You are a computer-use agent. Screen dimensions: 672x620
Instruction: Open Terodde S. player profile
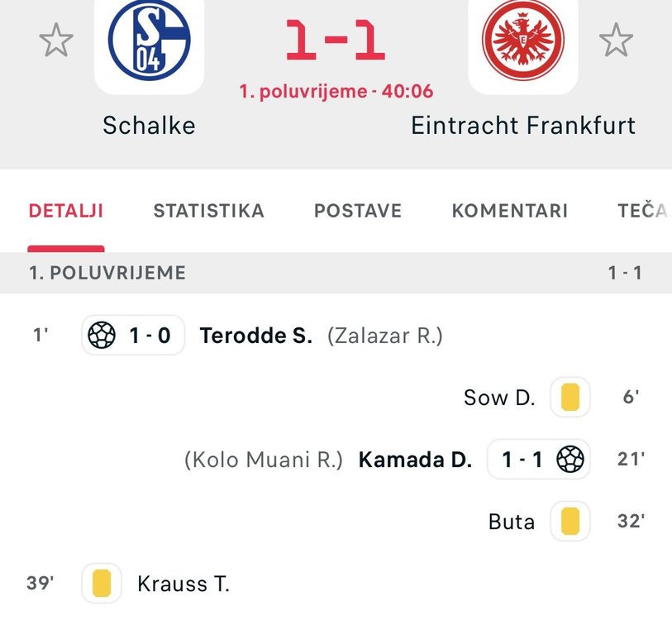tap(256, 336)
